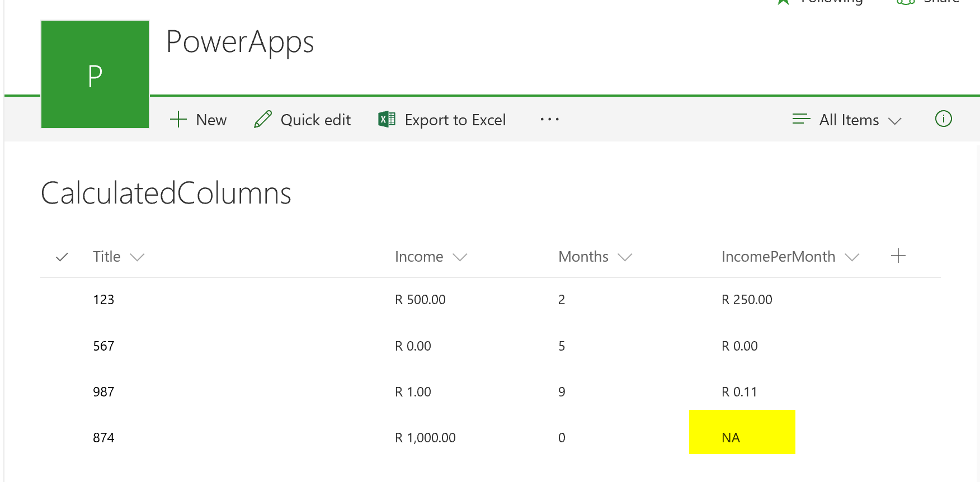Select the R 1,000.00 income cell

425,438
